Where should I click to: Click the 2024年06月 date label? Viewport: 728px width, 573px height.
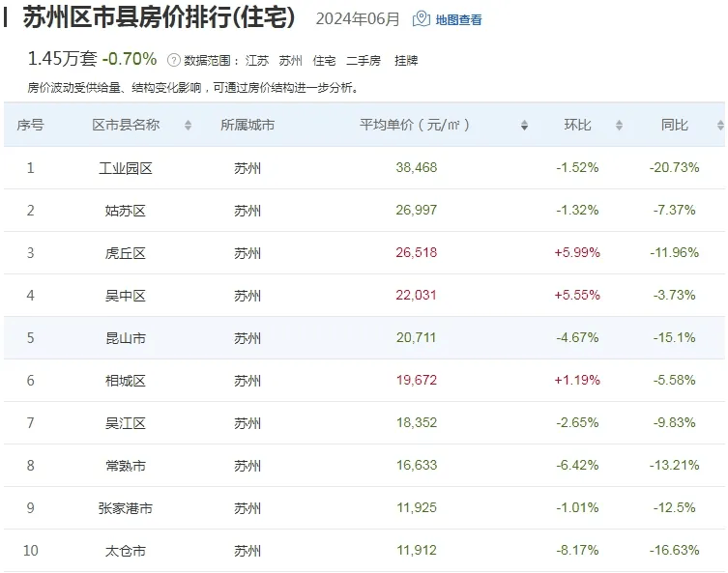tap(358, 19)
